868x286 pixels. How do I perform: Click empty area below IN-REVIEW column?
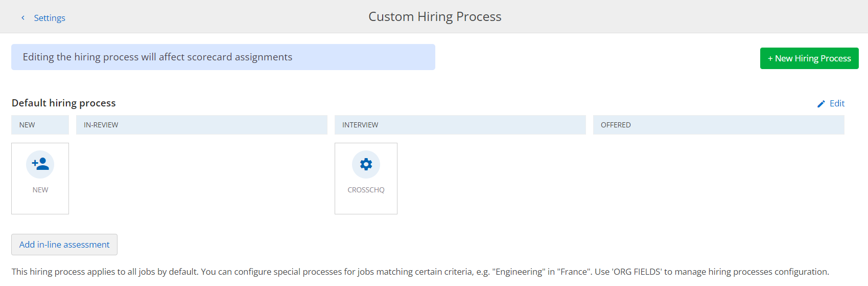202,178
